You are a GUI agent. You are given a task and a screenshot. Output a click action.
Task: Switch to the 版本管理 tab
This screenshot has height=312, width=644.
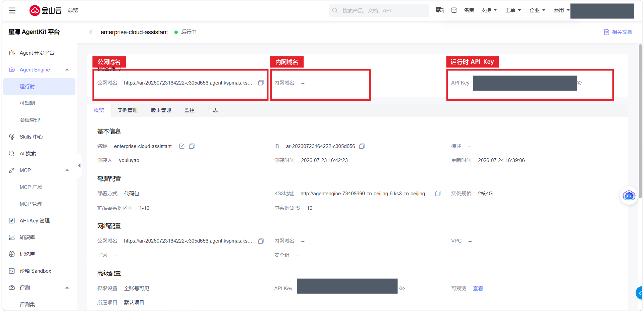(x=161, y=110)
